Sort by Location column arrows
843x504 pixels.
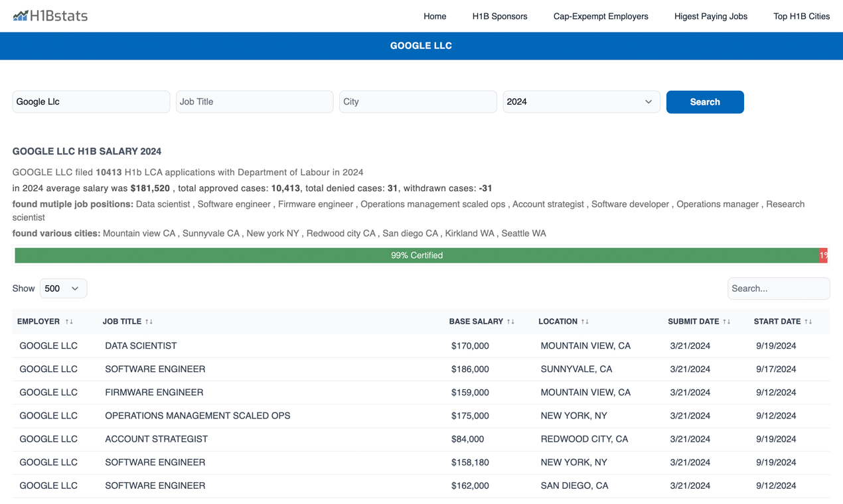tap(585, 322)
